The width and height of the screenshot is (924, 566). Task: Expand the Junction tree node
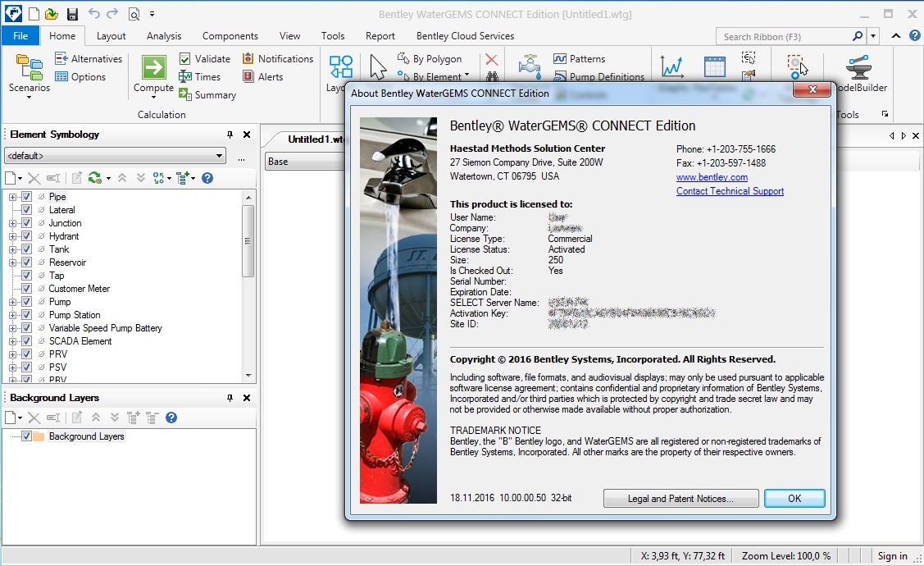click(x=12, y=223)
